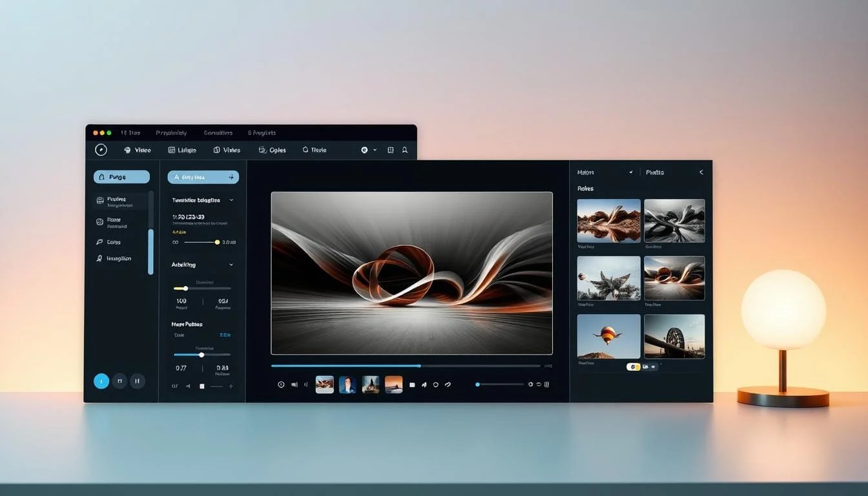
Task: Select the first highlighted sidebar item
Action: [x=121, y=201]
